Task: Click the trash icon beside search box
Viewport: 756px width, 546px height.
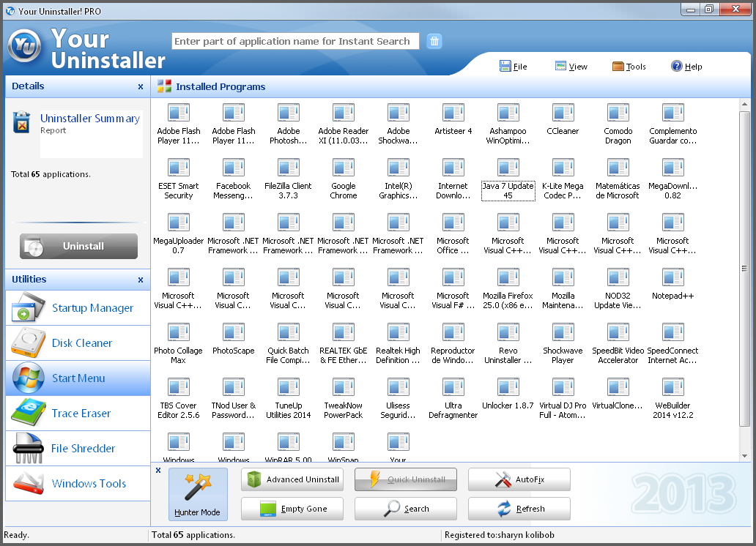Action: [434, 42]
